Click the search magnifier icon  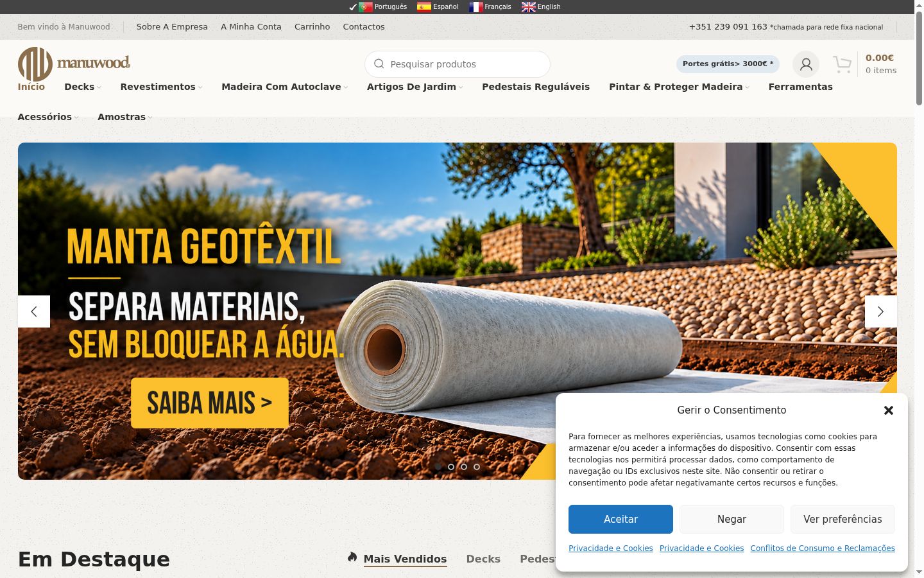[379, 64]
